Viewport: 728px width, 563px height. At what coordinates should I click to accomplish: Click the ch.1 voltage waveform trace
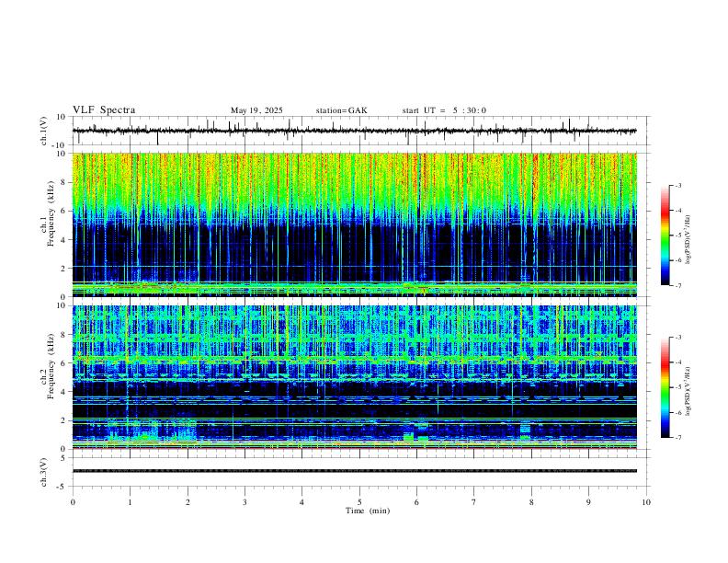354,131
